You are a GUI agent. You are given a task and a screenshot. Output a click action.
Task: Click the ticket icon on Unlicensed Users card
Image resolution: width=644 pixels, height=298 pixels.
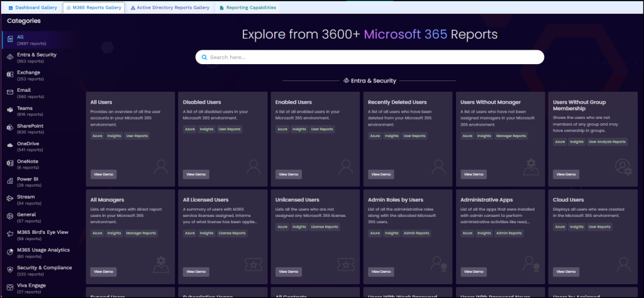pyautogui.click(x=346, y=265)
